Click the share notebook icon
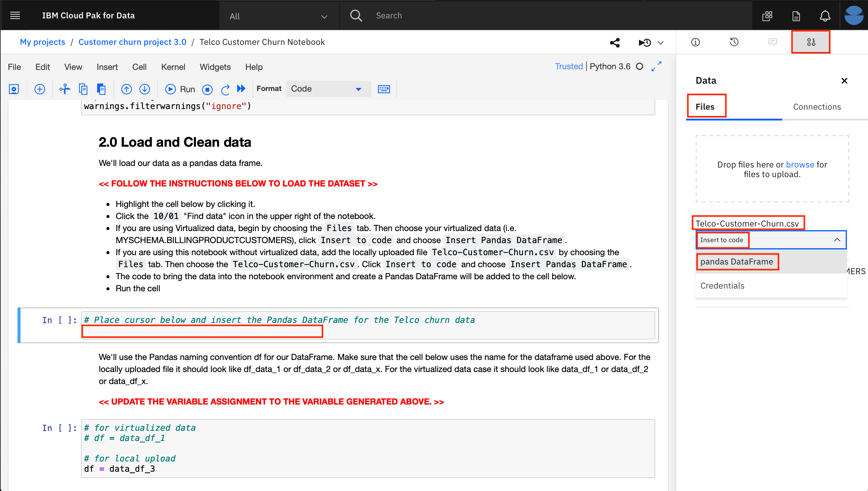868x491 pixels. coord(614,42)
